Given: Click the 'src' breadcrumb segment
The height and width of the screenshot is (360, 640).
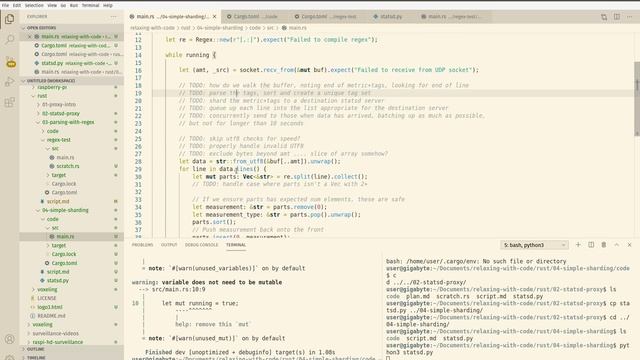Looking at the screenshot, I should (270, 28).
